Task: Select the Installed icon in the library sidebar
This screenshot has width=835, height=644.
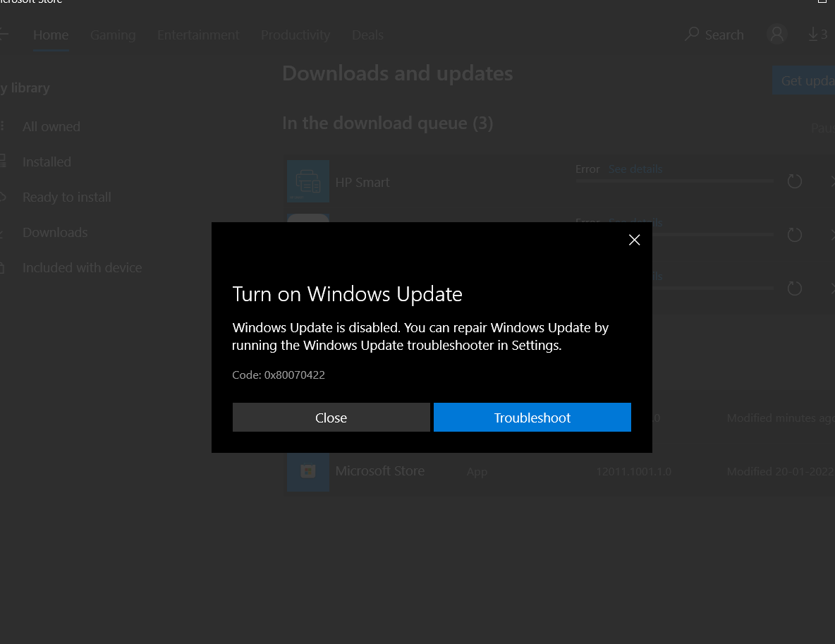Action: click(x=4, y=162)
